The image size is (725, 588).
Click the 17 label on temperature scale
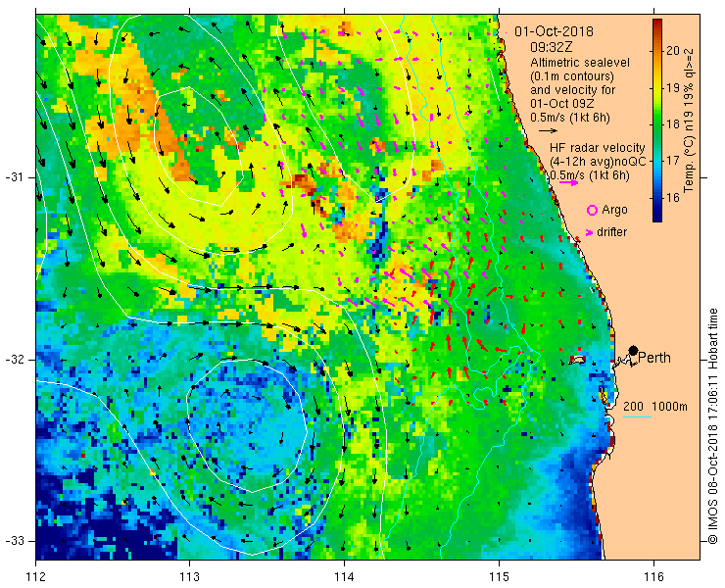pos(673,161)
